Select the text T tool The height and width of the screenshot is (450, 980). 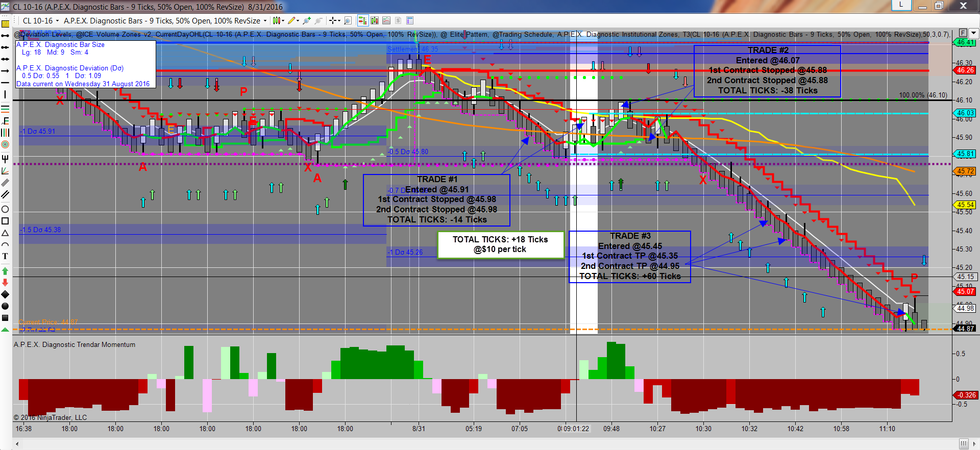click(x=5, y=256)
